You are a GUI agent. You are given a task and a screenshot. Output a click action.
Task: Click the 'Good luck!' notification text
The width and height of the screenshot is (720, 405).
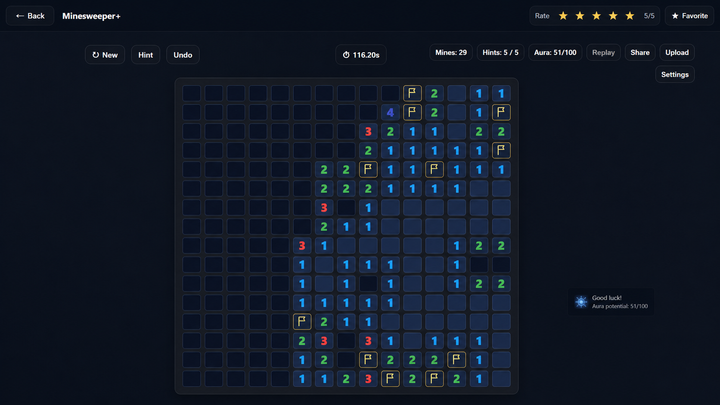[607, 298]
